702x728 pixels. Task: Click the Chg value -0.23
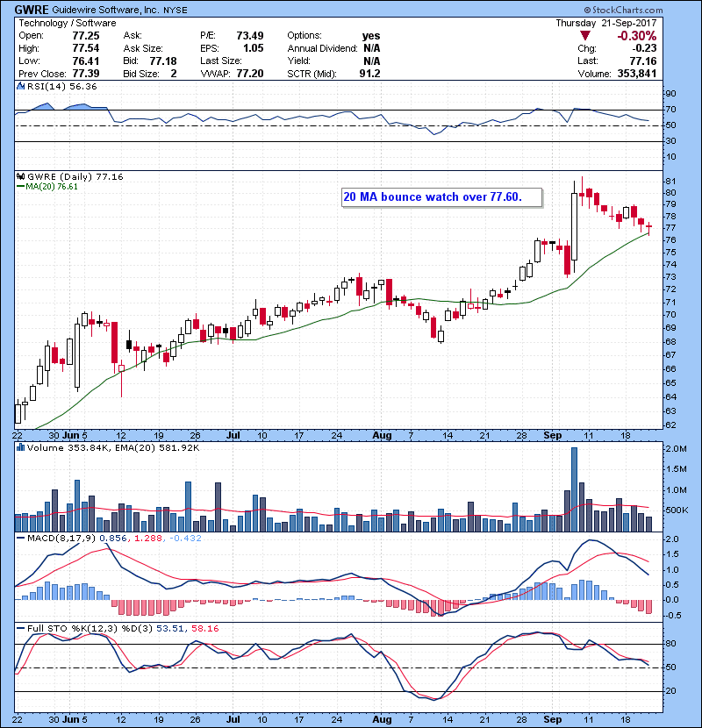point(644,48)
